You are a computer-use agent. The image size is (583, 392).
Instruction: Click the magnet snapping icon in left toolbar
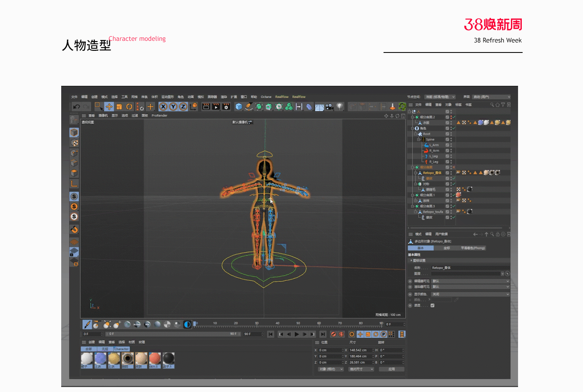coord(74,229)
